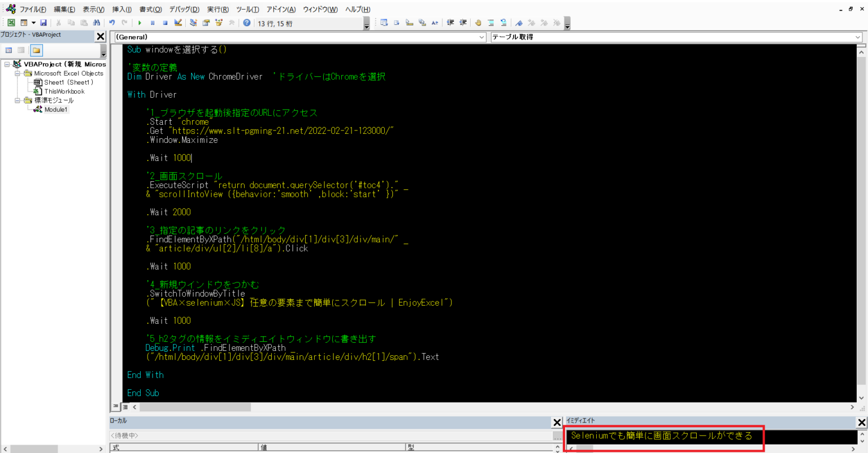Run the Sub with the green play icon
Screen dimensions: 868x453
pyautogui.click(x=140, y=22)
